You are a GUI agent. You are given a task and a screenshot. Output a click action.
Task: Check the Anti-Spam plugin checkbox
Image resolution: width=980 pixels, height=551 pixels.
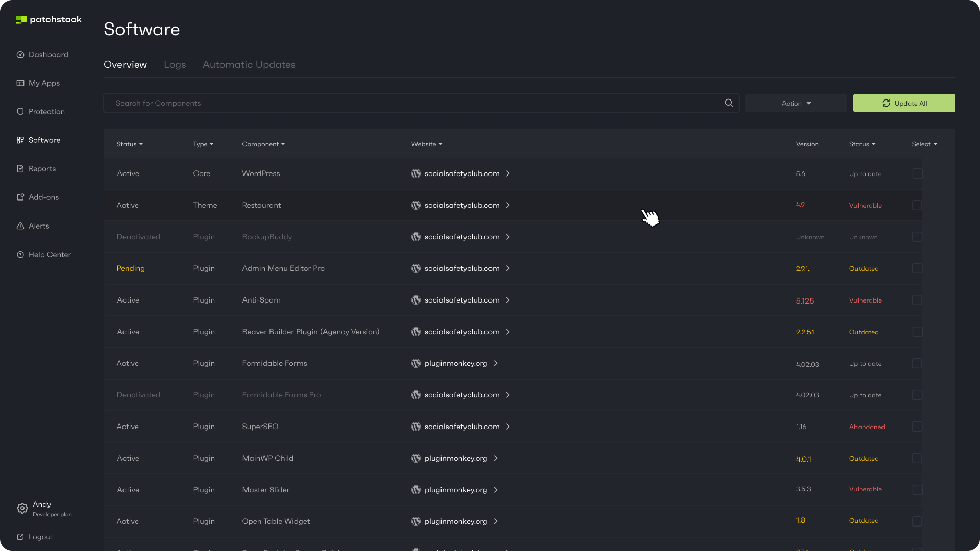917,300
